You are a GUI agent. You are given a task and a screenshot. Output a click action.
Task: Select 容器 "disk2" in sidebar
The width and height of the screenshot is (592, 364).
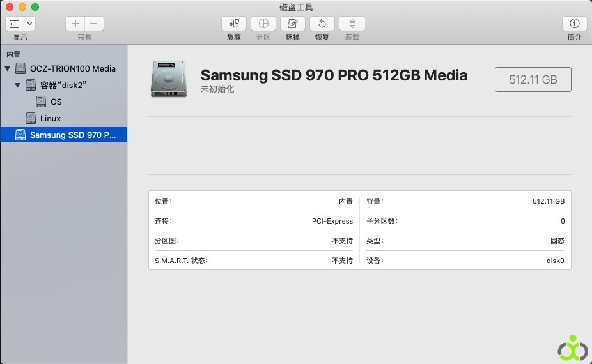(64, 85)
